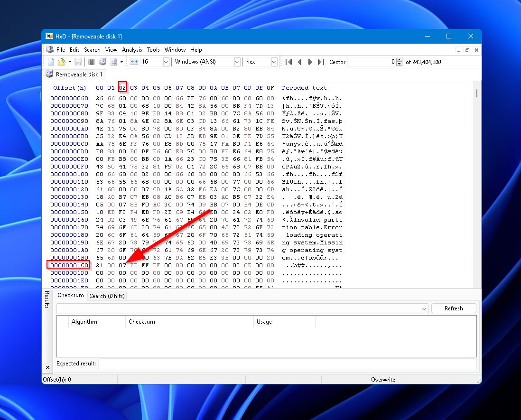Click the Save disk icon
The height and width of the screenshot is (420, 521).
(78, 62)
